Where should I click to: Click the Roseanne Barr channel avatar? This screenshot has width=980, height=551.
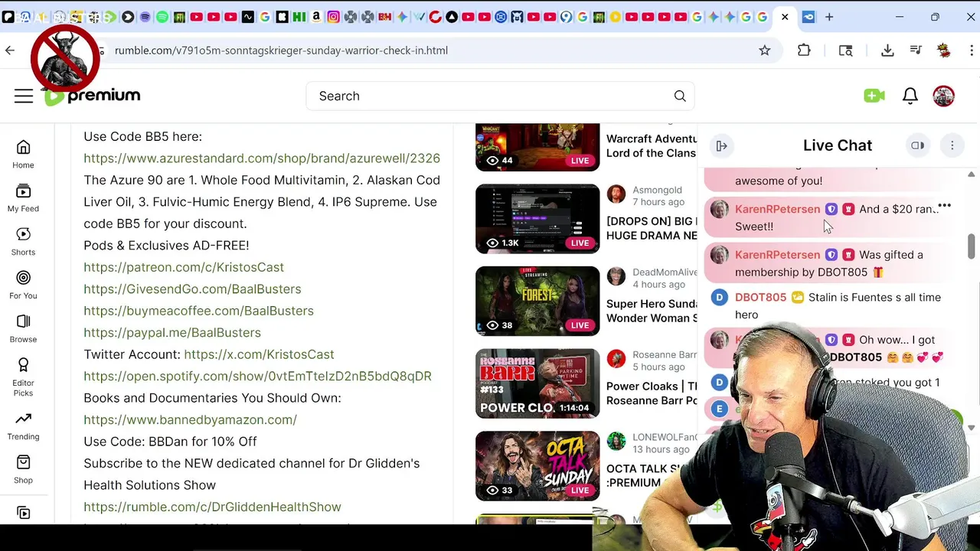[616, 358]
